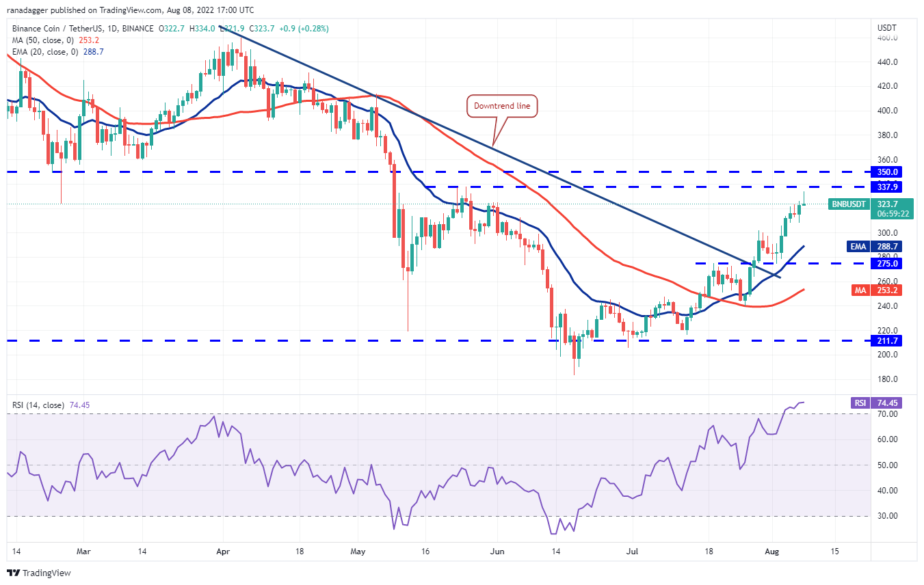
Task: Click the '180.0' price axis tick
Action: pos(888,379)
